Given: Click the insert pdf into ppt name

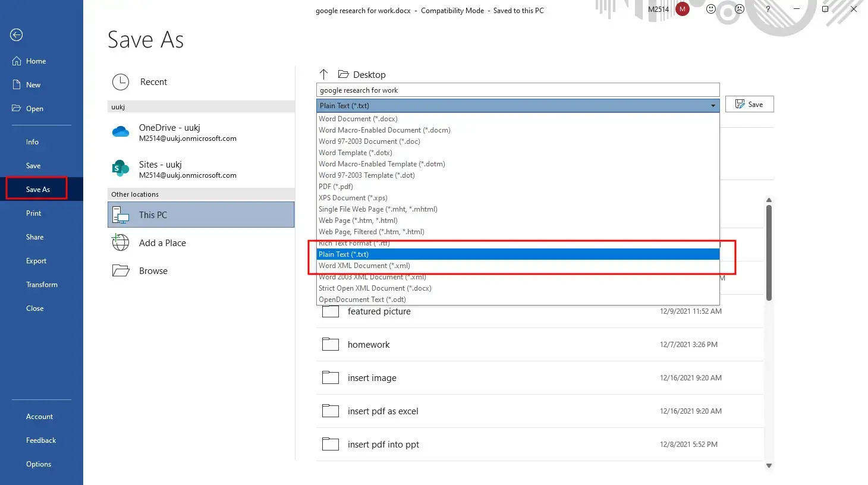Looking at the screenshot, I should pos(383,445).
